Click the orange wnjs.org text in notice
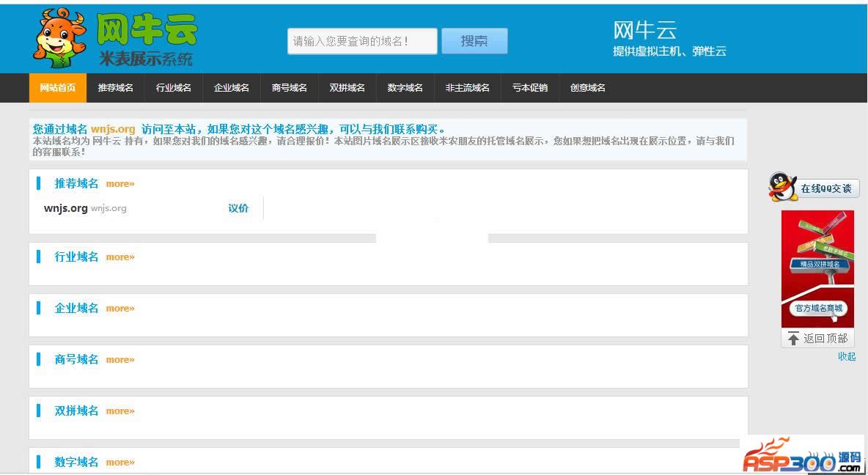This screenshot has height=475, width=868. [113, 129]
